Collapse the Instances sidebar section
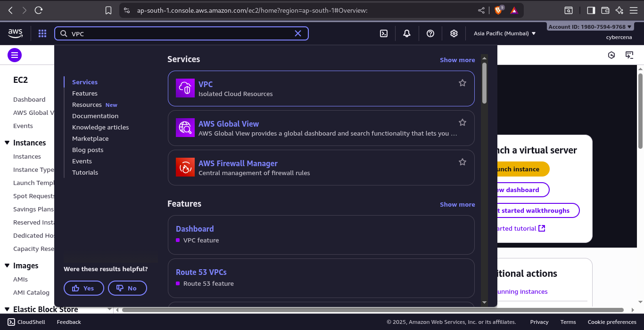The height and width of the screenshot is (330, 644). tap(7, 143)
